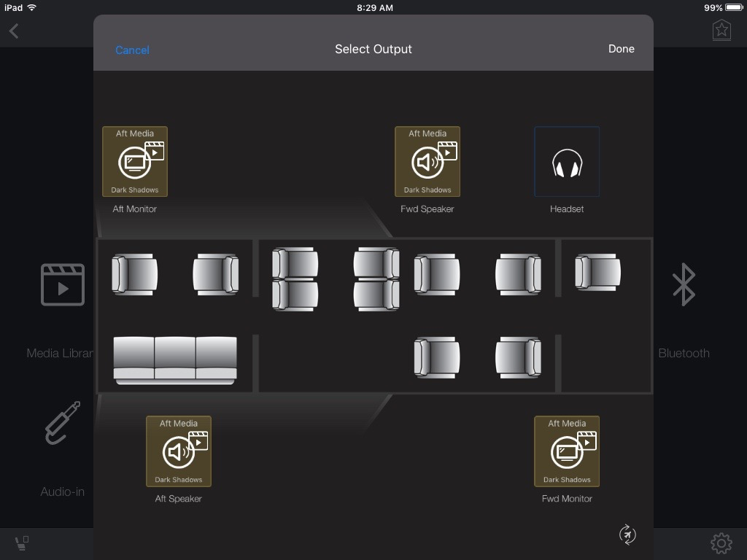The width and height of the screenshot is (747, 560).
Task: Choose the Audio-in jack icon
Action: [63, 423]
